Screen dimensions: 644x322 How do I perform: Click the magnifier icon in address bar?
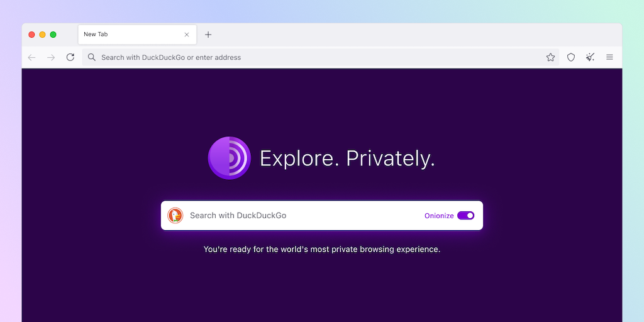tap(92, 57)
